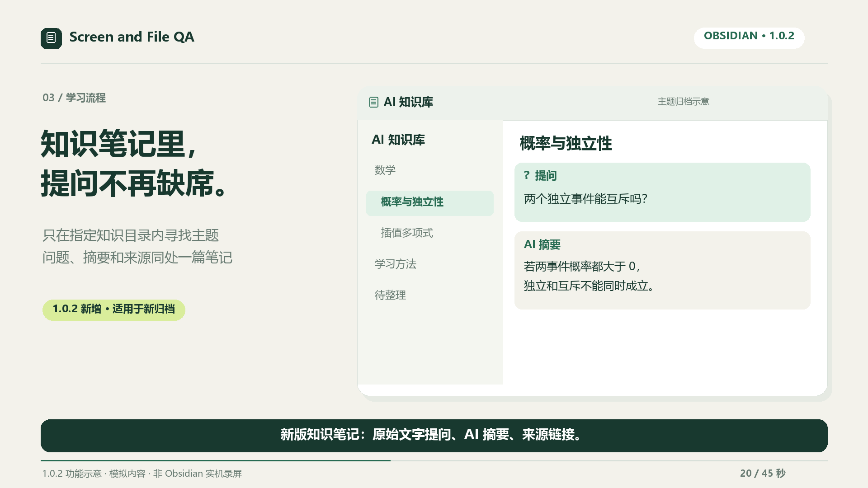Click the subtitle 只在指定知识目录内寻找主题
Screen dimensions: 868x488
[131, 235]
